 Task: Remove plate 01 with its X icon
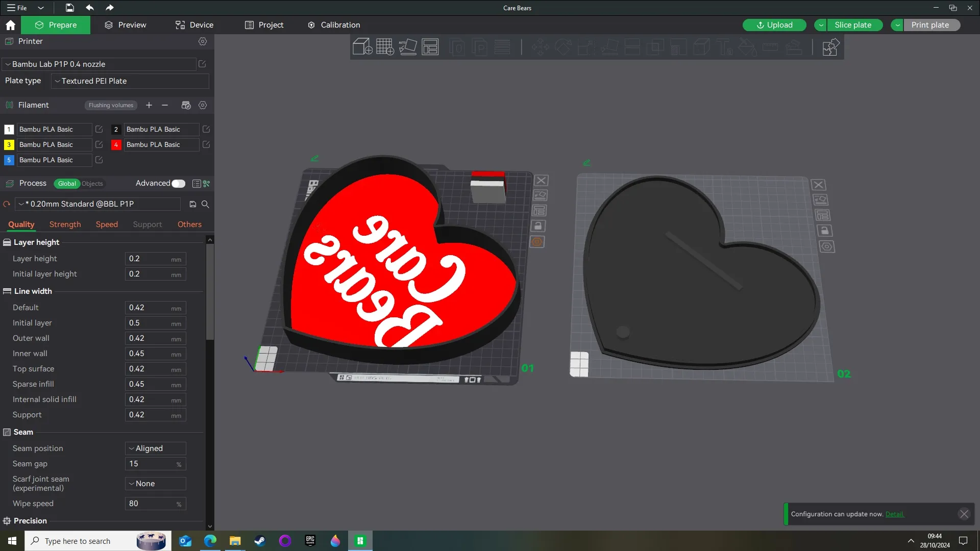541,181
